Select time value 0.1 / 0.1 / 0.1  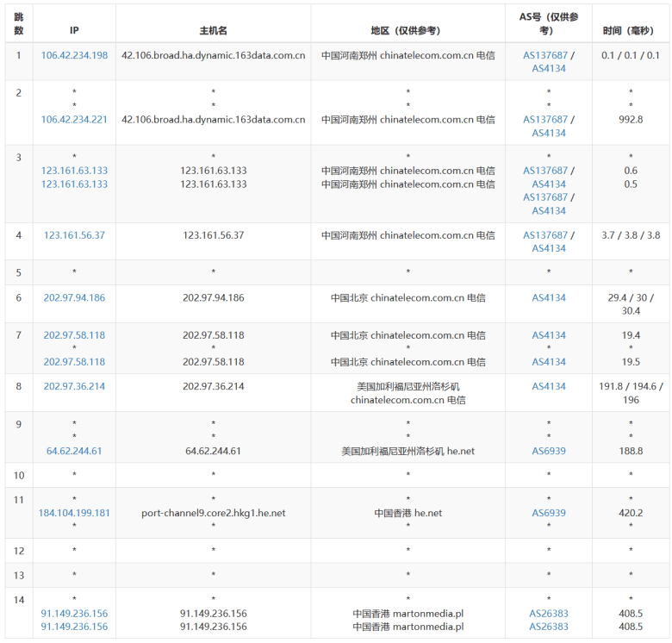[x=631, y=55]
